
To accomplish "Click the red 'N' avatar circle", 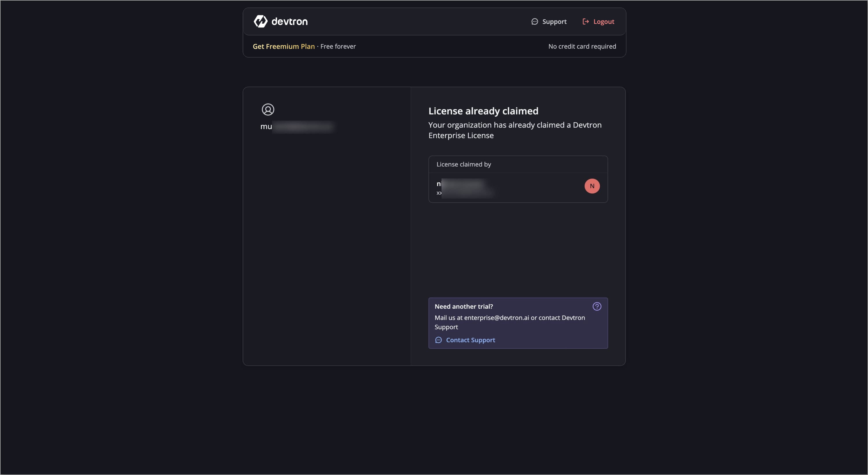I will point(592,186).
